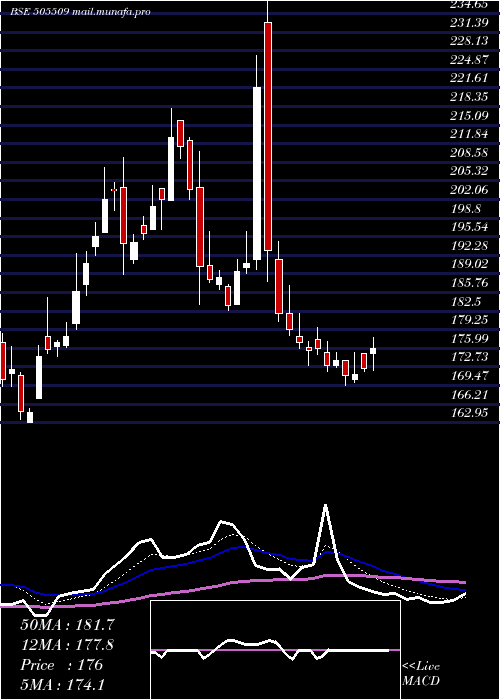This screenshot has width=500, height=700.
Task: Click the Price : 176 readout
Action: (x=62, y=665)
